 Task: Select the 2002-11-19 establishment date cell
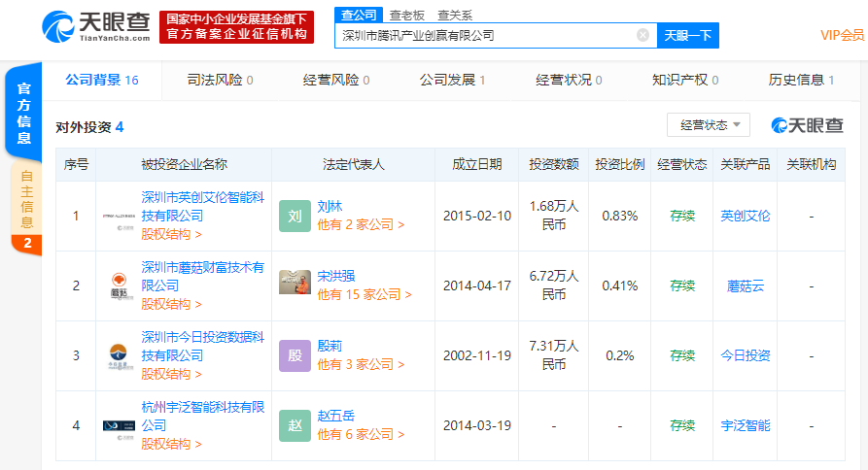click(476, 355)
